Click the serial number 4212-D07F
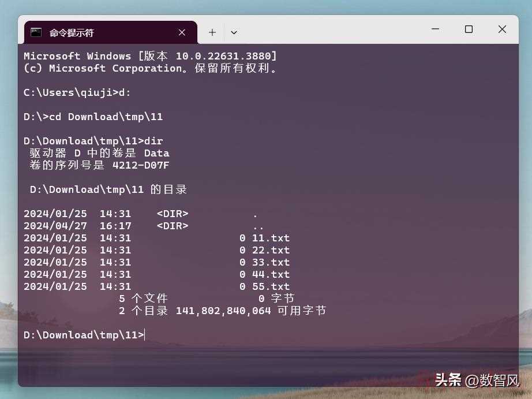 pyautogui.click(x=141, y=165)
